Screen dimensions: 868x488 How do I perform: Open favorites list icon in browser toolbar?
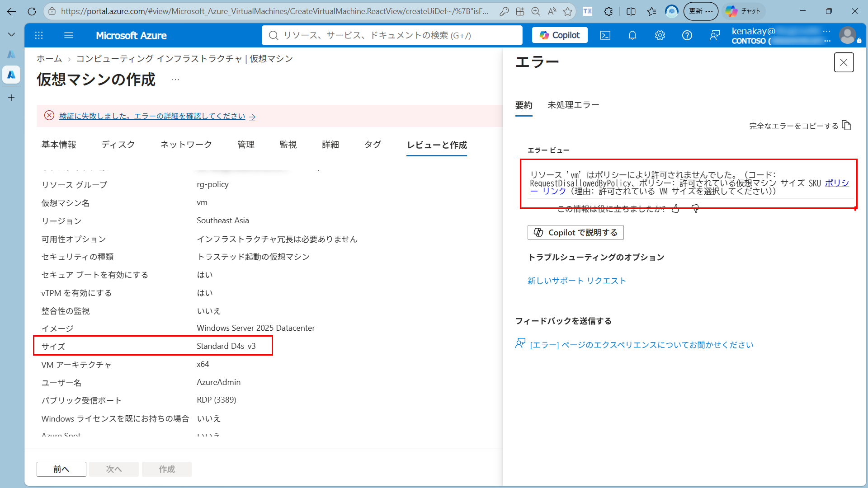[x=651, y=11]
